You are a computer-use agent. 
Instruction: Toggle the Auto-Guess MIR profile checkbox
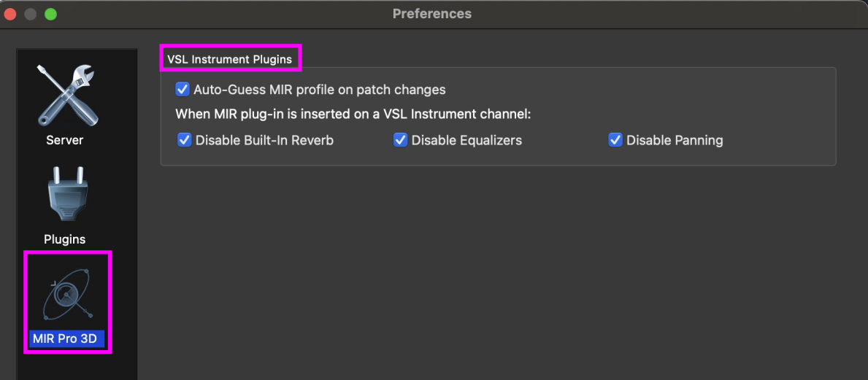(x=183, y=90)
